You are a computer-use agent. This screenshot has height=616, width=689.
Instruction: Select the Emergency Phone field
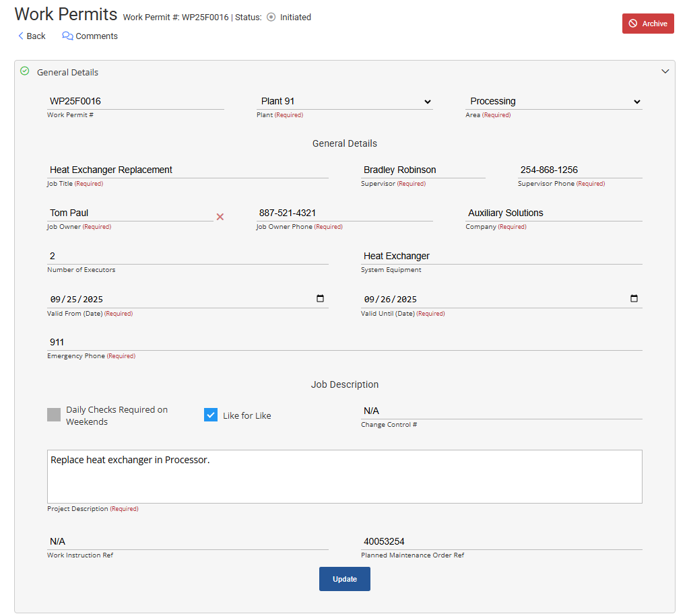coord(344,342)
